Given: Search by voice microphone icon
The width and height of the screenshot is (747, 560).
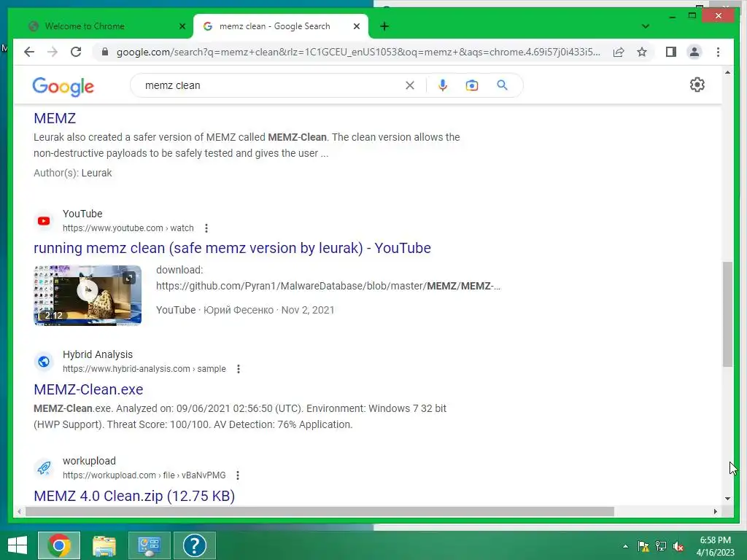Looking at the screenshot, I should pyautogui.click(x=443, y=85).
